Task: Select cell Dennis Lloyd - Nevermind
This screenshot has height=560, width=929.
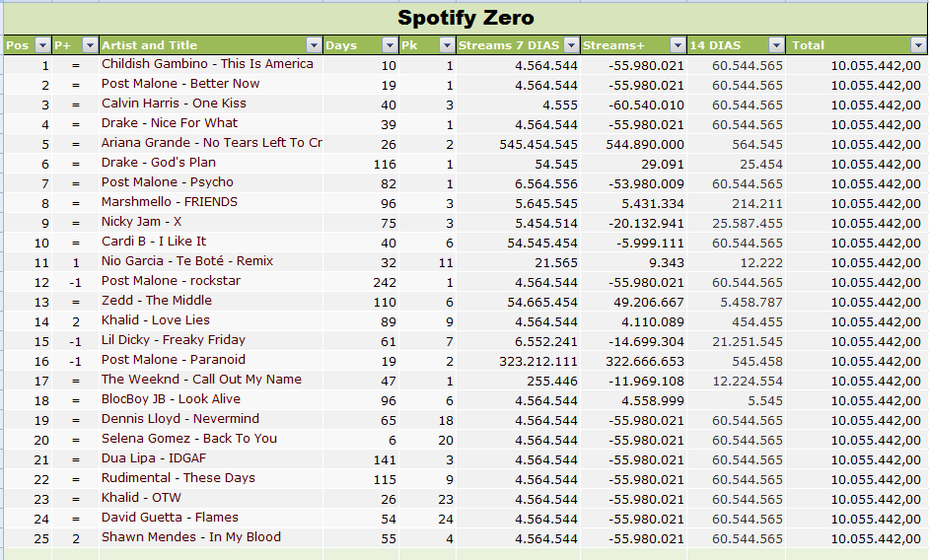Action: coord(211,419)
